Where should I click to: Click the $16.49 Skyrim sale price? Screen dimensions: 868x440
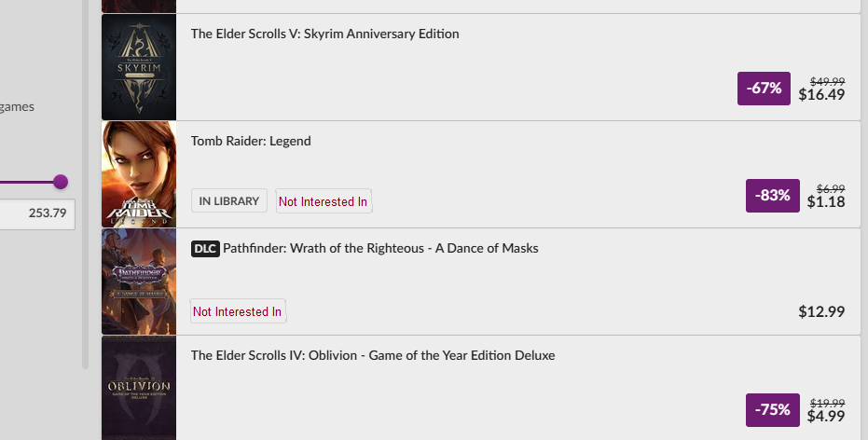point(821,95)
